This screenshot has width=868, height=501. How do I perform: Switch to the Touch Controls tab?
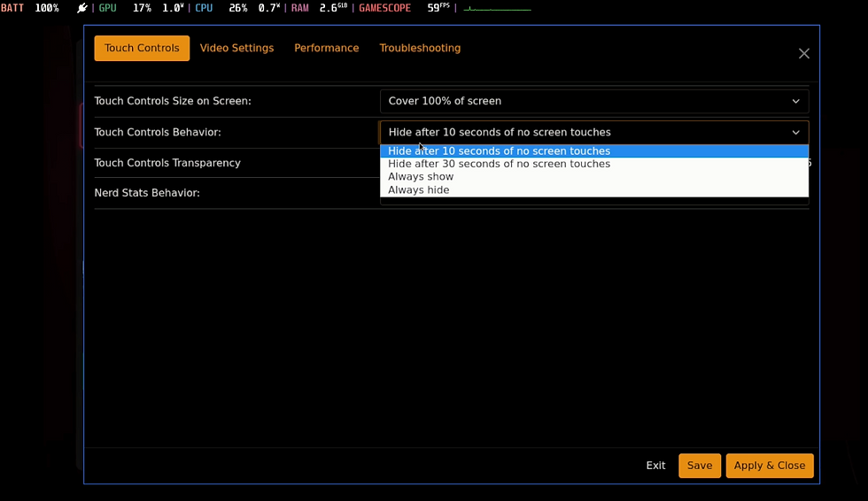142,48
